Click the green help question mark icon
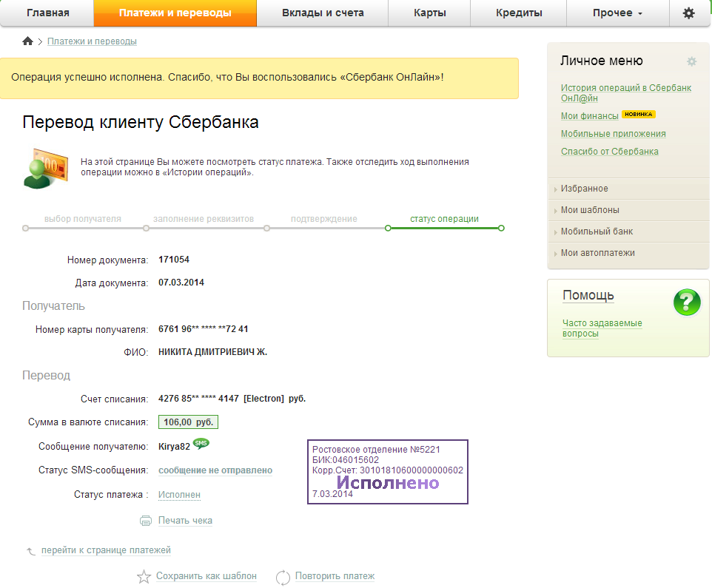 pyautogui.click(x=687, y=303)
